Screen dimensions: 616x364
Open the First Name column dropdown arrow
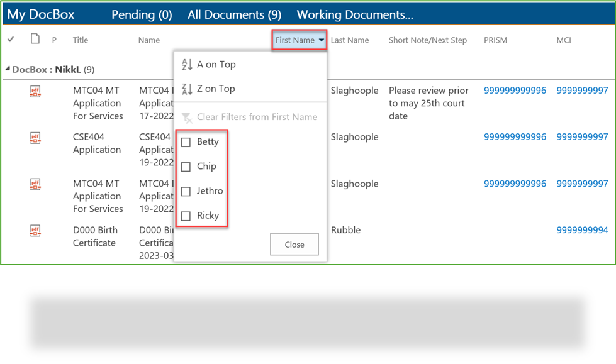tap(322, 40)
